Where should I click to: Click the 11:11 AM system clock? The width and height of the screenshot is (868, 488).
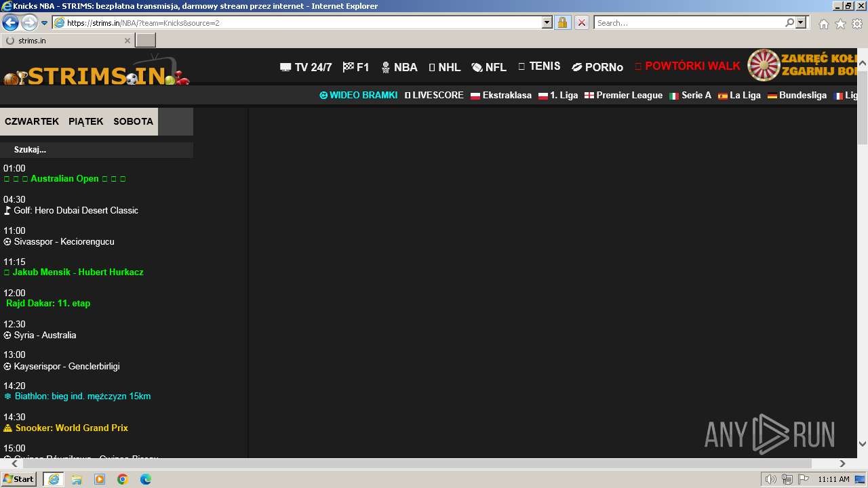click(x=833, y=479)
